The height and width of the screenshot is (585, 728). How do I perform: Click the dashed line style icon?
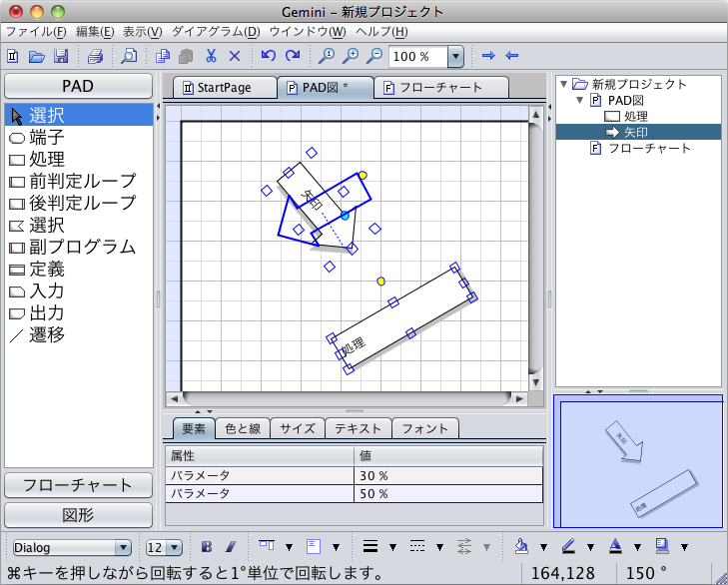tap(417, 546)
